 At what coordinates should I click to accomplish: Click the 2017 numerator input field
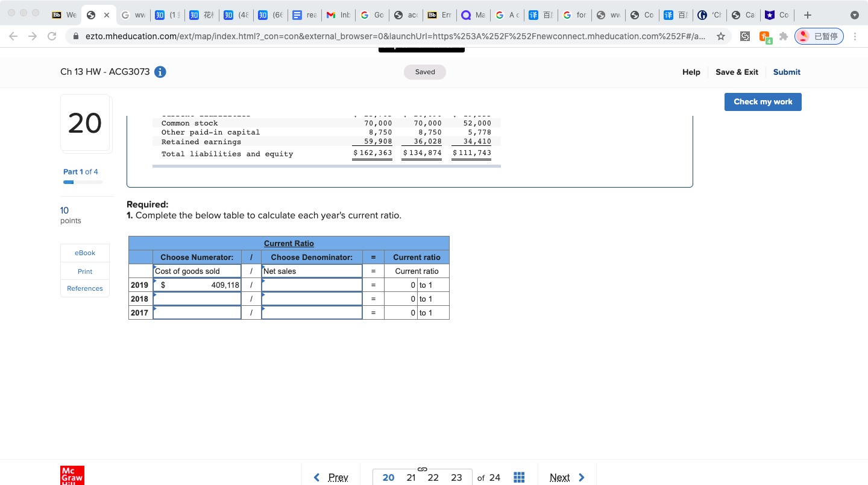coord(197,312)
